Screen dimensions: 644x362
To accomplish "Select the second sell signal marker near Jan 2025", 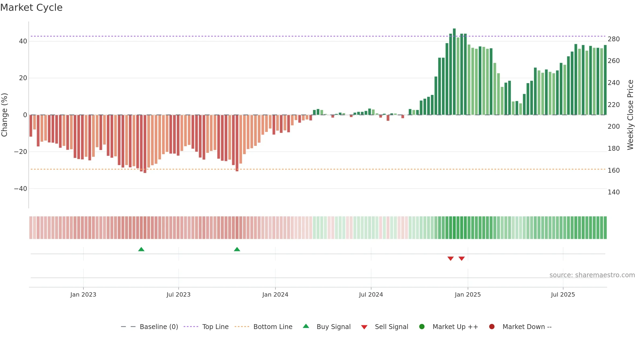I will 462,258.
